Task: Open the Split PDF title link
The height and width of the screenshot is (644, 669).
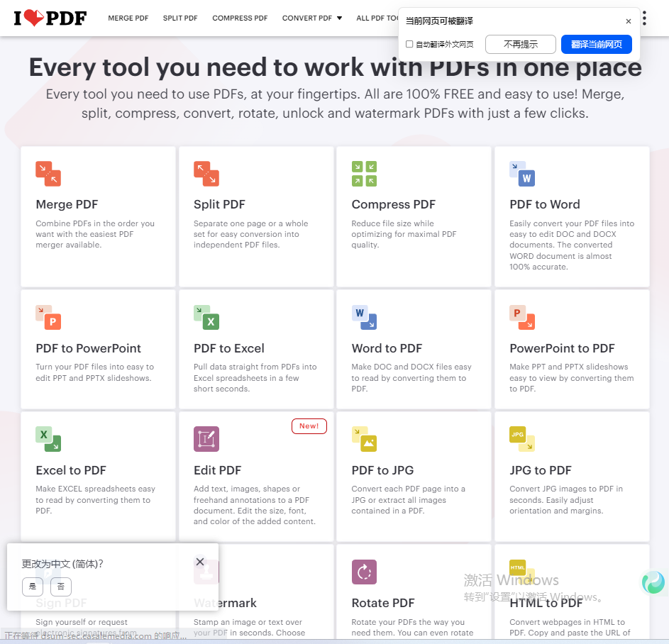Action: [219, 204]
